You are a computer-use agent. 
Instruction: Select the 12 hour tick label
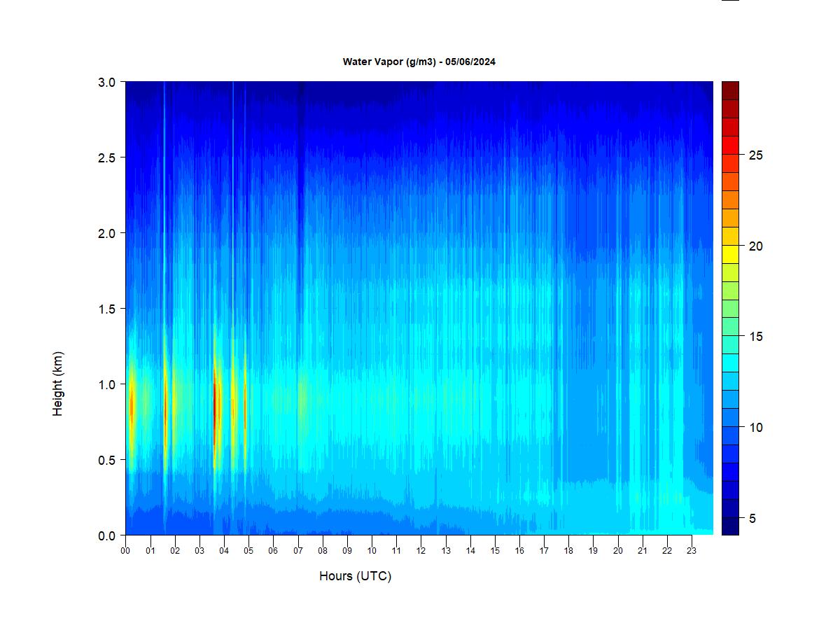[421, 551]
